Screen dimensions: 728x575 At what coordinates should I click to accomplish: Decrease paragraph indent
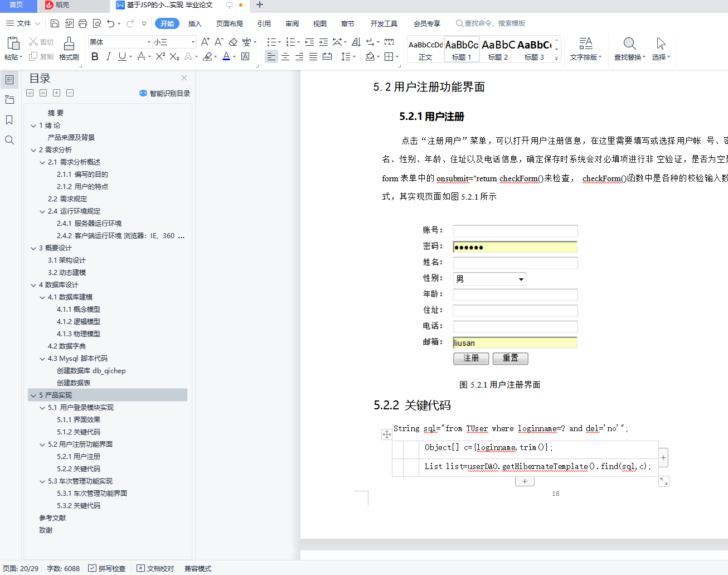pyautogui.click(x=309, y=42)
